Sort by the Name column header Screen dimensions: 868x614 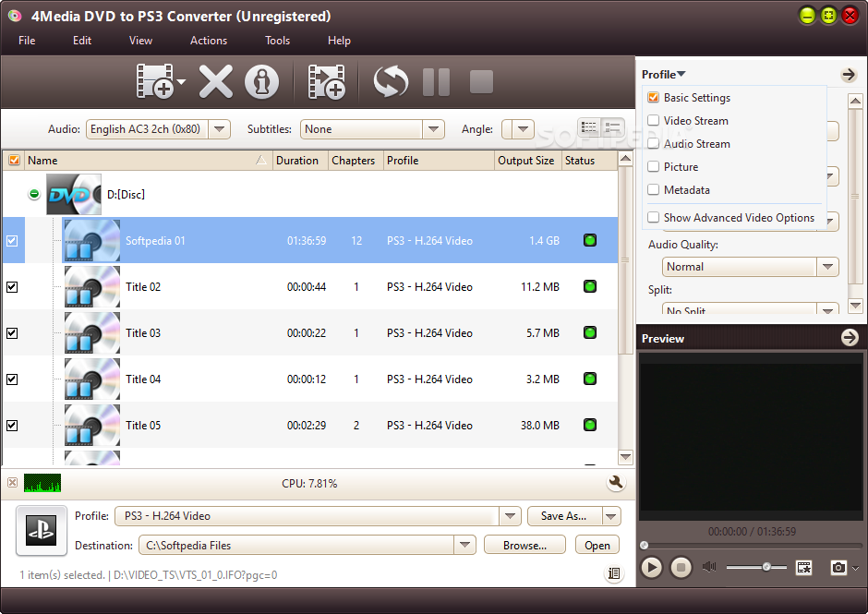coord(147,160)
